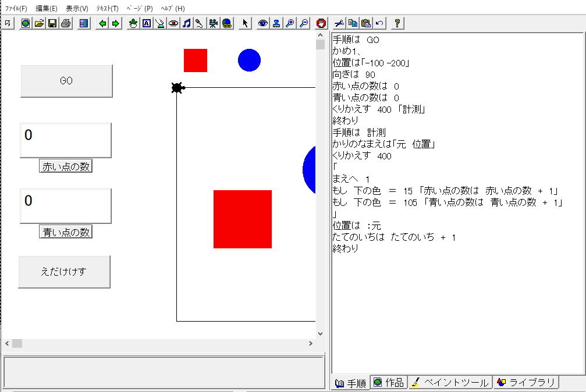Click the microphone record sound icon
This screenshot has width=586, height=392.
click(x=200, y=23)
